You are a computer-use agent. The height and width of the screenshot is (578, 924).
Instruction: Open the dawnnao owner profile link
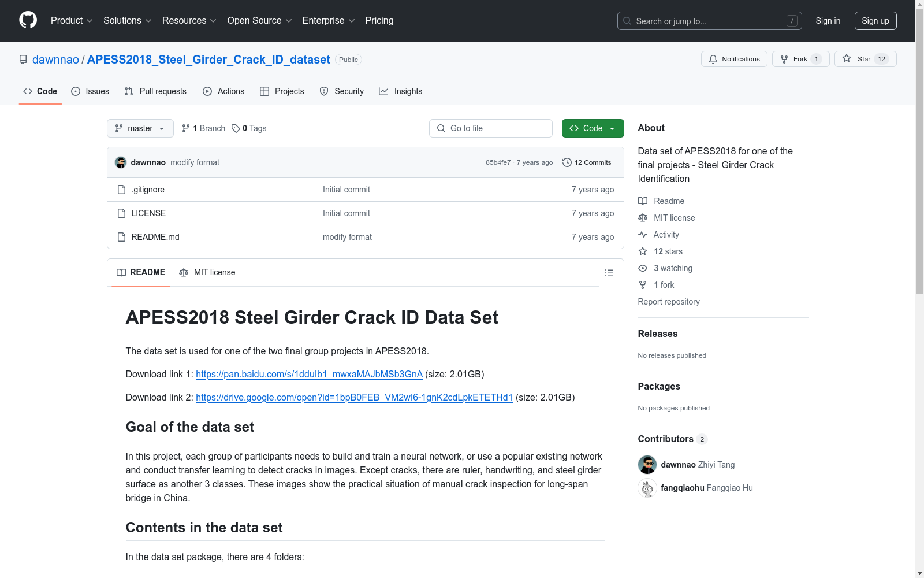tap(55, 60)
